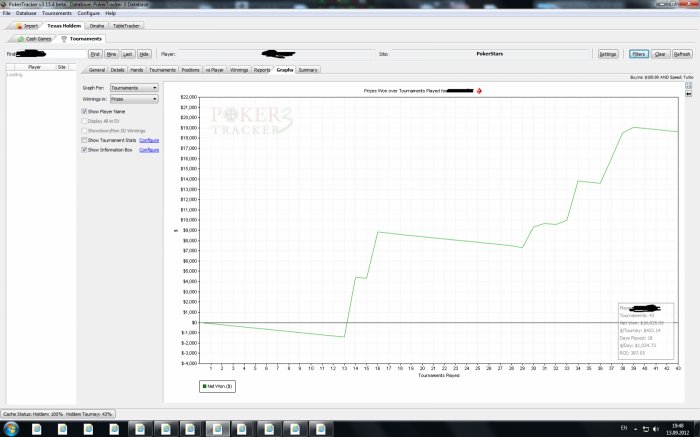
Task: Click the red PokerStars icon in graph title
Action: [x=479, y=91]
